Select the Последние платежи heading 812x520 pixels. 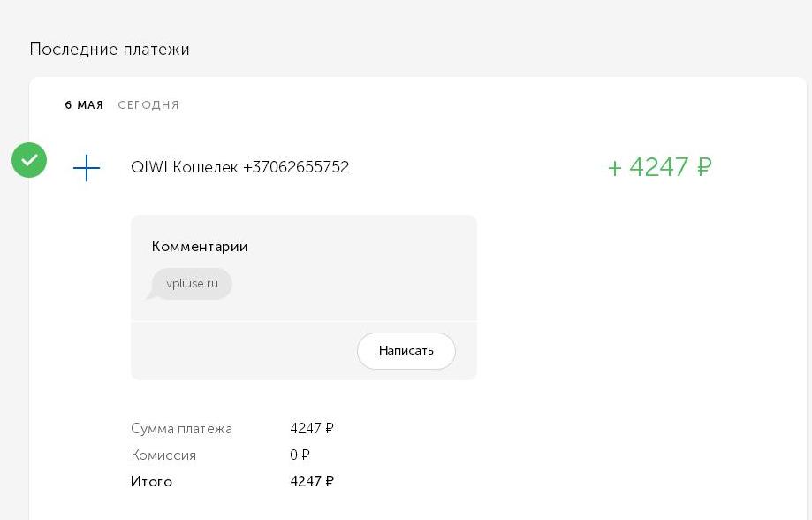[x=110, y=50]
